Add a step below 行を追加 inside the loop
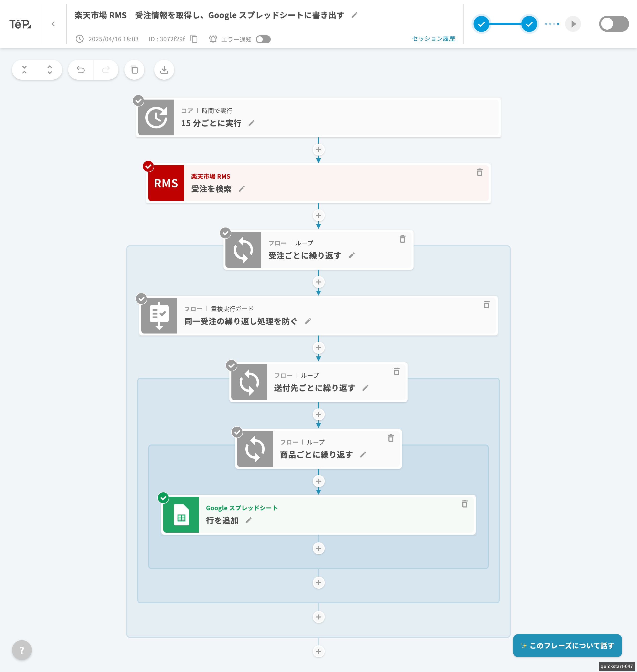 point(318,548)
